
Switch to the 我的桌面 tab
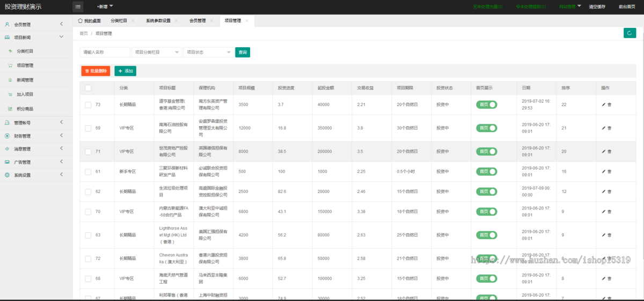coord(89,20)
